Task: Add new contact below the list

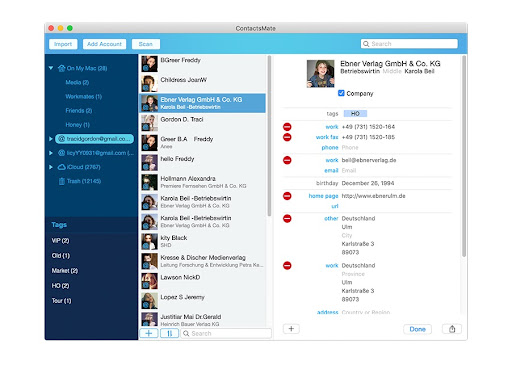Action: (149, 333)
